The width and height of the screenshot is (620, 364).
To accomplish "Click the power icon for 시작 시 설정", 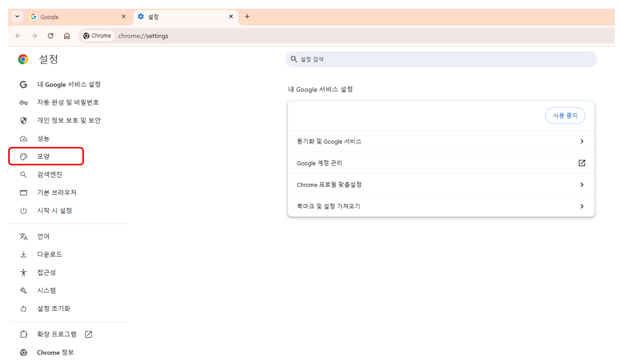I will click(x=23, y=211).
